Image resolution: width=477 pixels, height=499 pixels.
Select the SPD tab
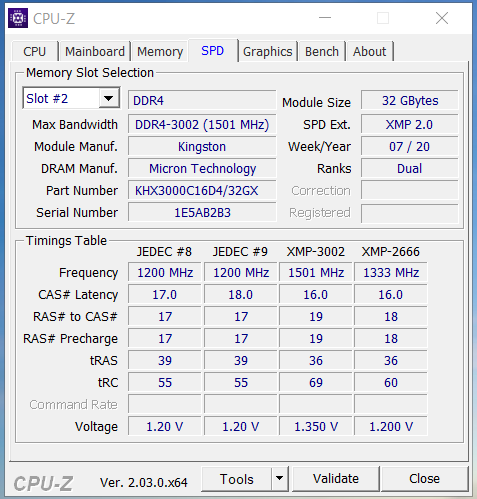[x=213, y=51]
